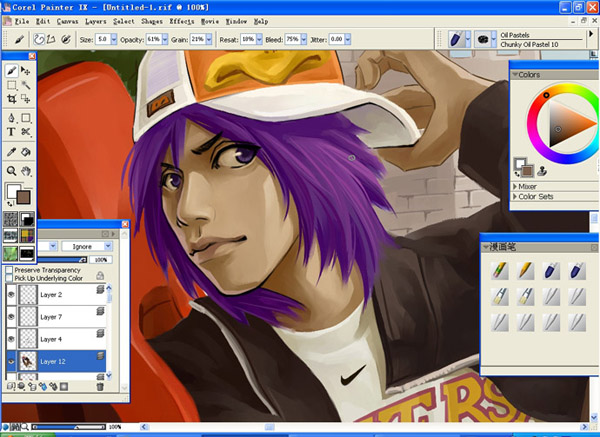Select the Magnifier zoom tool
The image size is (600, 437).
(11, 170)
